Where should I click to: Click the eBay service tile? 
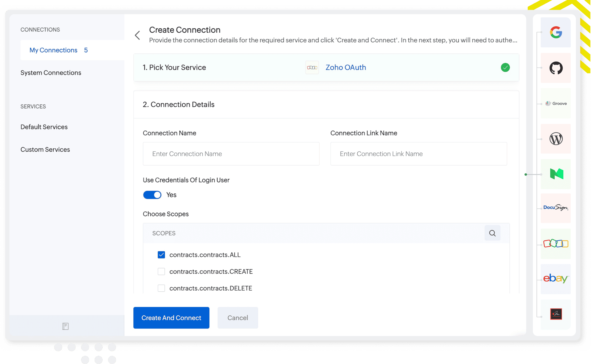pyautogui.click(x=556, y=278)
